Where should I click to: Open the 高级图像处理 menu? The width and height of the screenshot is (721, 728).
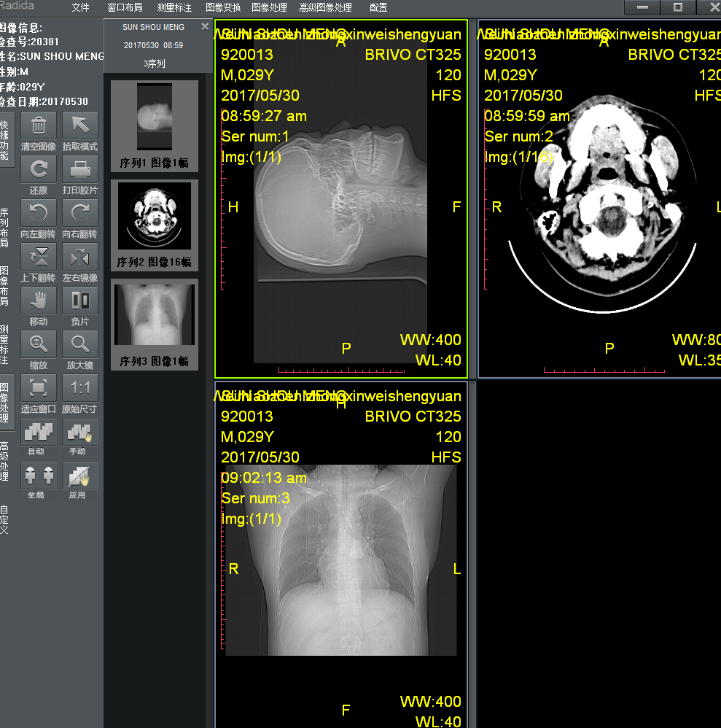point(325,7)
